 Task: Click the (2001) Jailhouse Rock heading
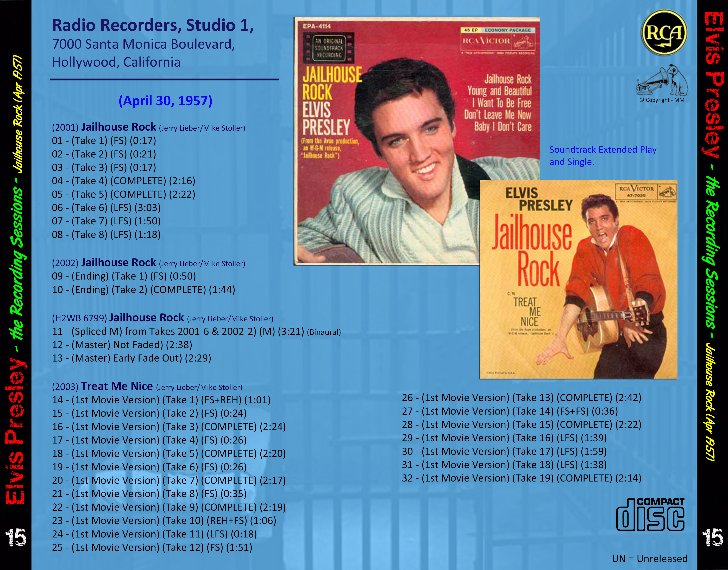149,127
